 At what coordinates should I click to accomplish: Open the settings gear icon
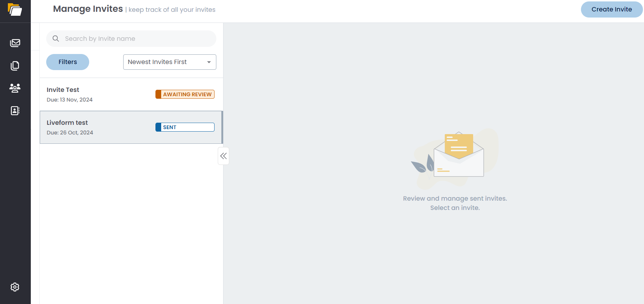(15, 287)
